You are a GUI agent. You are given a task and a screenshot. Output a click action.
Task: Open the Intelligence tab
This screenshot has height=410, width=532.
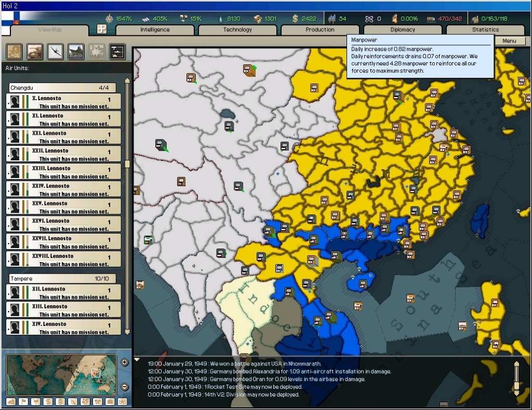click(155, 30)
